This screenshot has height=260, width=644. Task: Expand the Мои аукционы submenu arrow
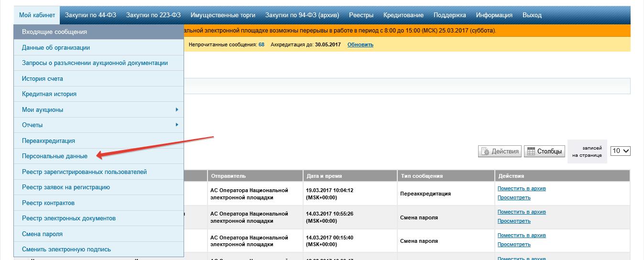coord(177,109)
